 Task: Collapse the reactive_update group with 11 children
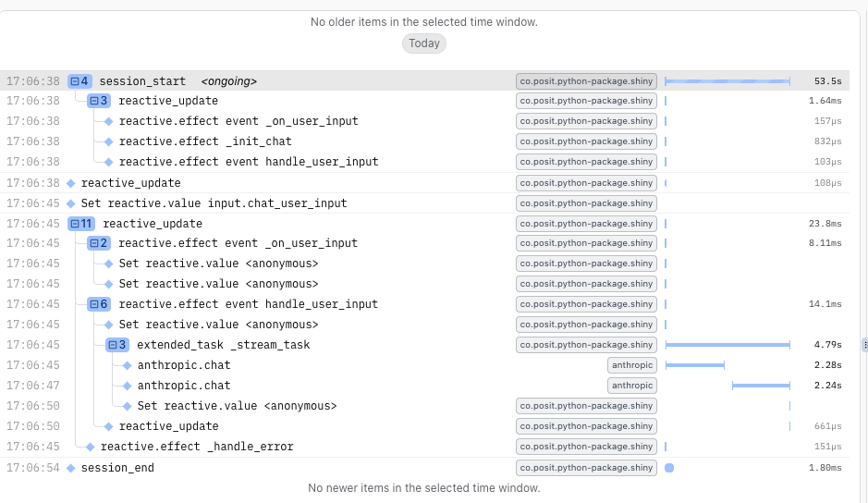(75, 224)
